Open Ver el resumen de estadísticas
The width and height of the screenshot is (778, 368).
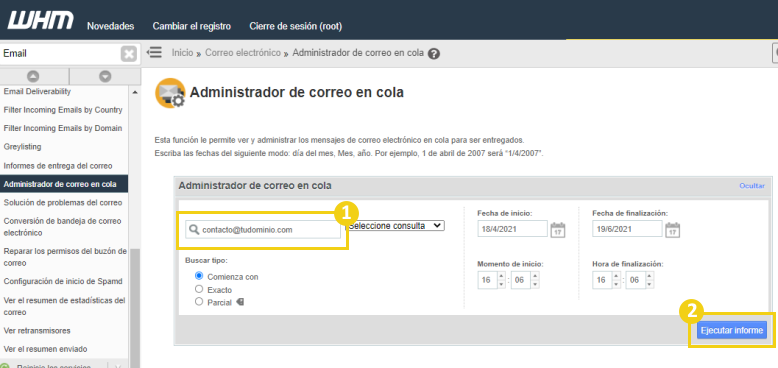64,306
